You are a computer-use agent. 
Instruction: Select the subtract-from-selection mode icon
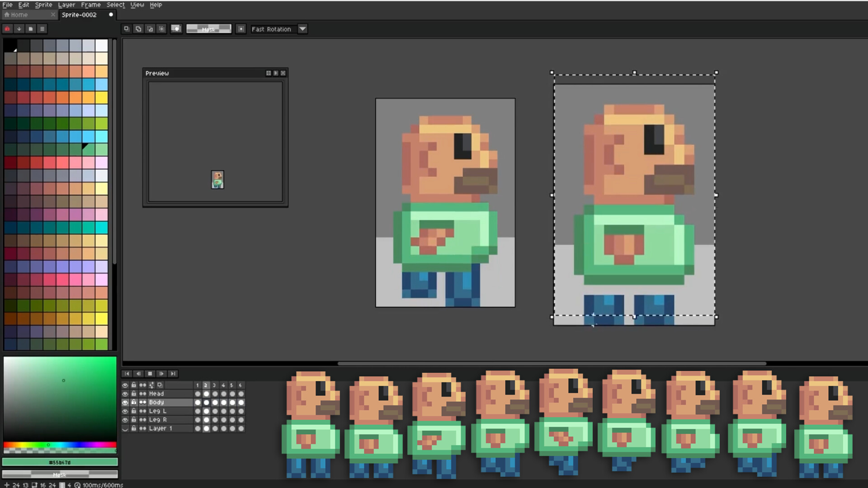point(150,28)
